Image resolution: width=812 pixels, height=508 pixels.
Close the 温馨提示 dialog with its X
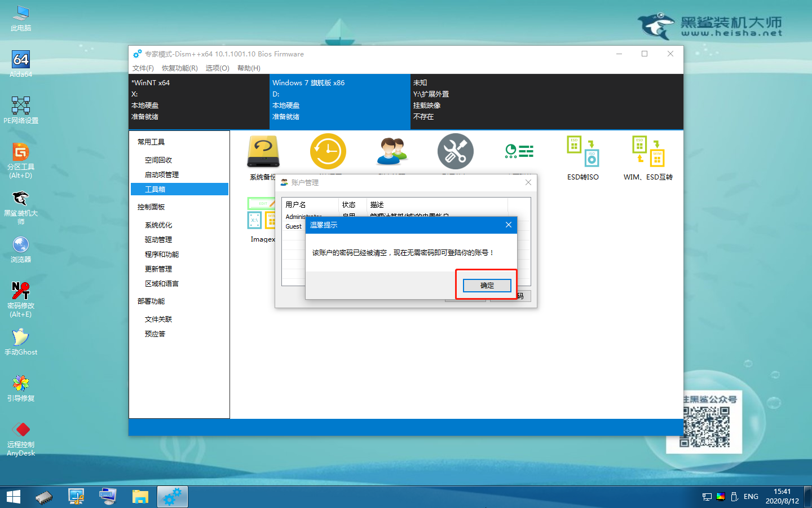pyautogui.click(x=508, y=225)
